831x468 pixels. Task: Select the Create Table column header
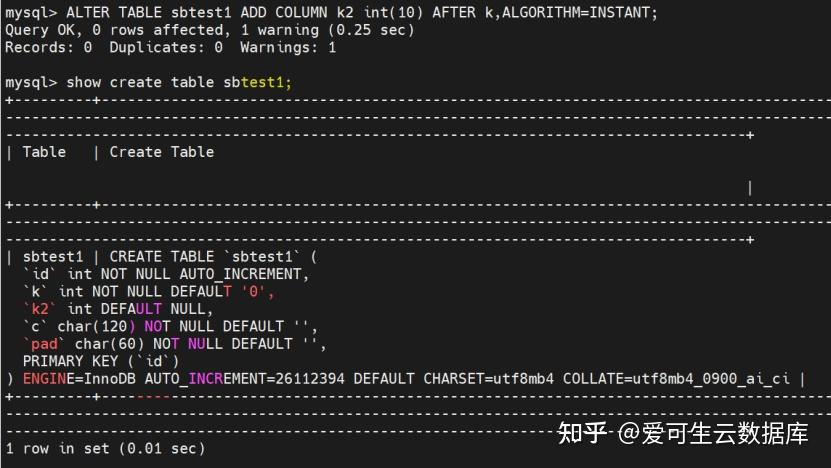[x=162, y=152]
